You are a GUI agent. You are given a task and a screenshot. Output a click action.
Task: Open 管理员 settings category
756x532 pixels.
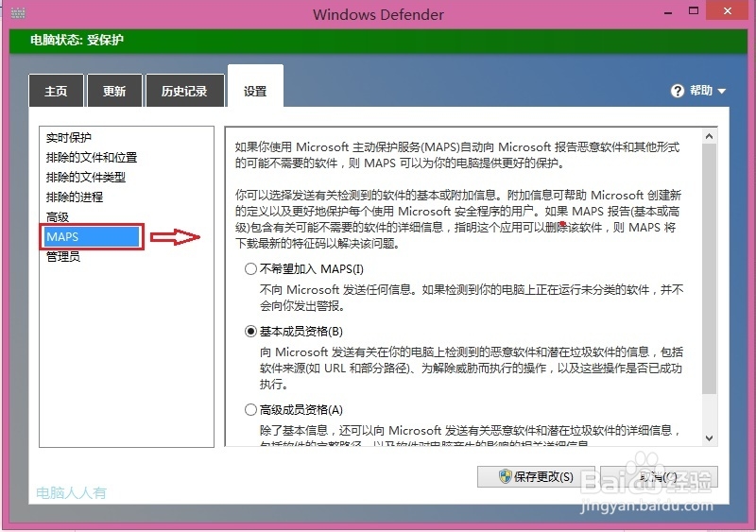62,257
